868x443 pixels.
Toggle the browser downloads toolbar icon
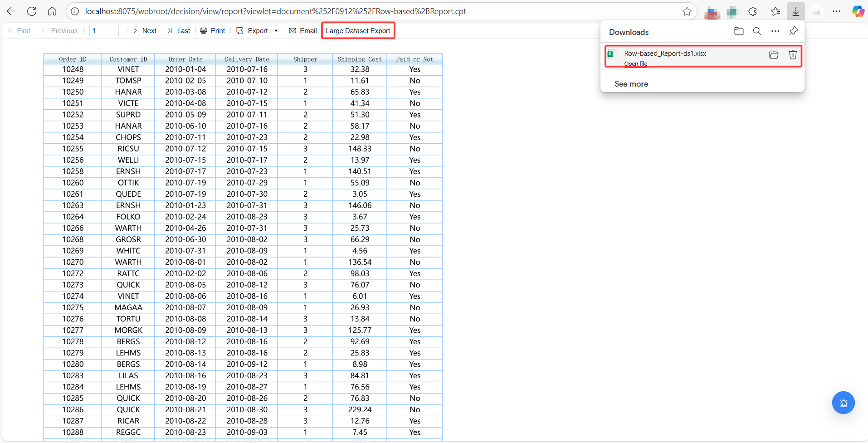click(796, 11)
